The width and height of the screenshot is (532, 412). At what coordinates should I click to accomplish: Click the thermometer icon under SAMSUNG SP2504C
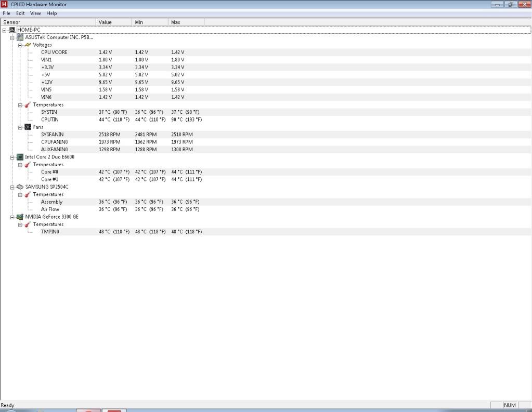28,194
